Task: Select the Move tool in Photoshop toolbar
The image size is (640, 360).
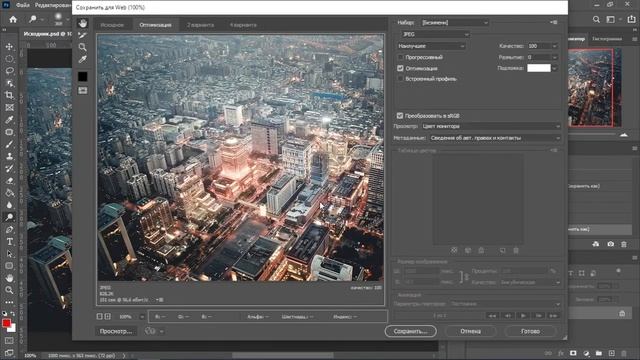Action: [9, 47]
